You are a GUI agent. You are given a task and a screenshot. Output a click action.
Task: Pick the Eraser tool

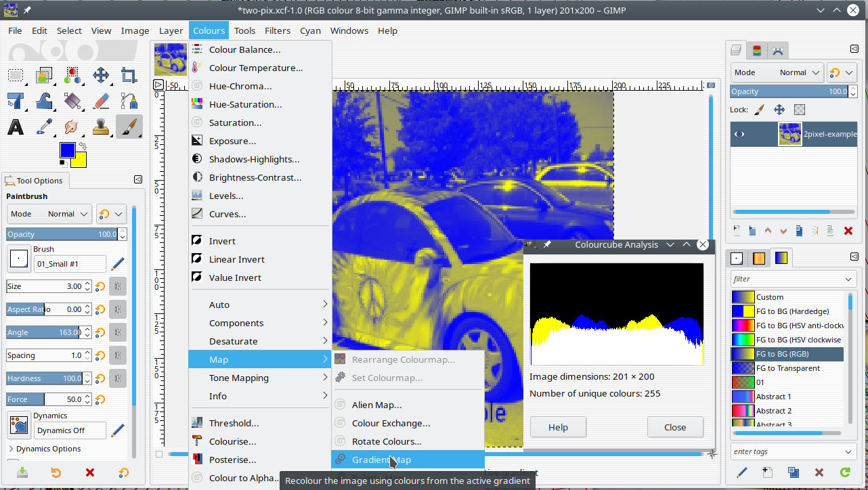[100, 101]
